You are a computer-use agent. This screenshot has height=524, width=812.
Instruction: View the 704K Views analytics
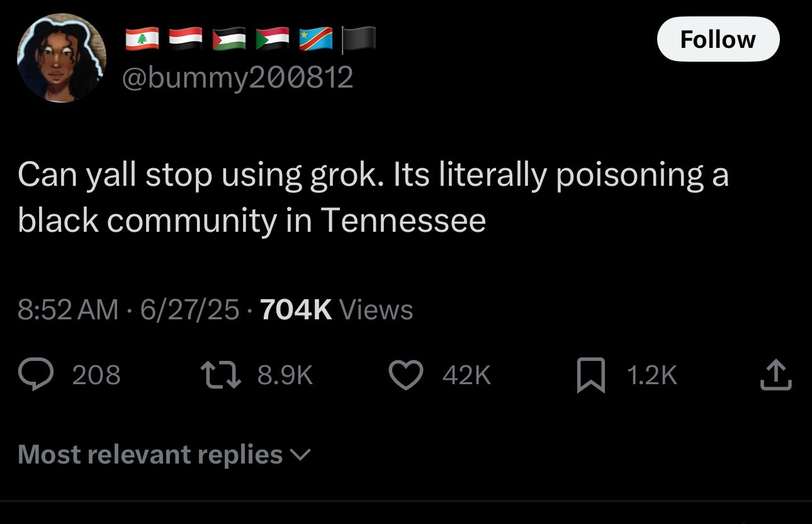336,309
